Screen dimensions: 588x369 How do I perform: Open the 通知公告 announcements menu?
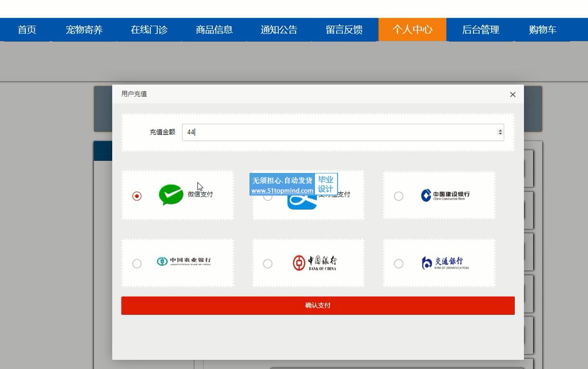tap(279, 29)
